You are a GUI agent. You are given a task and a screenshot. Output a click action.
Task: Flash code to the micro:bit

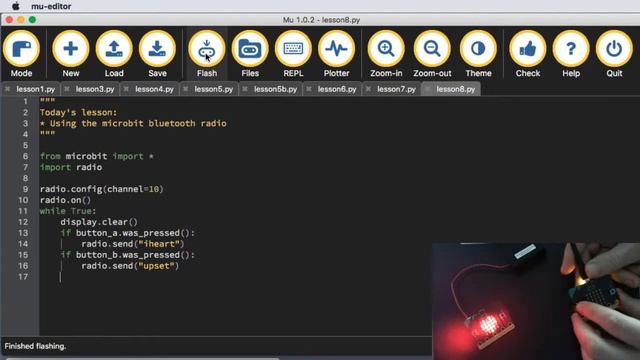point(207,54)
